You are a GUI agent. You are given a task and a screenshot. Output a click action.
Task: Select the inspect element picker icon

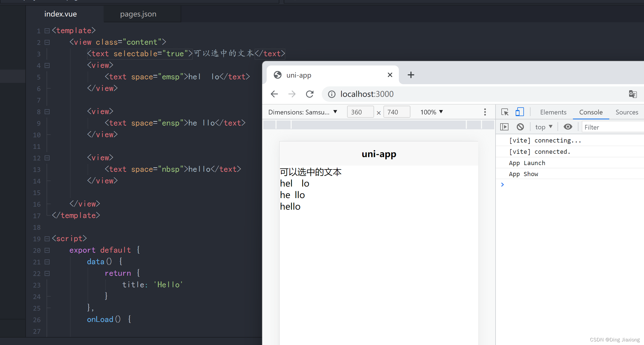coord(505,112)
